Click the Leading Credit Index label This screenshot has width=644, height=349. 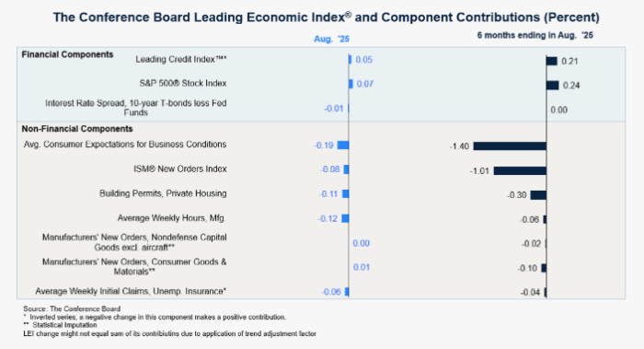pyautogui.click(x=181, y=60)
